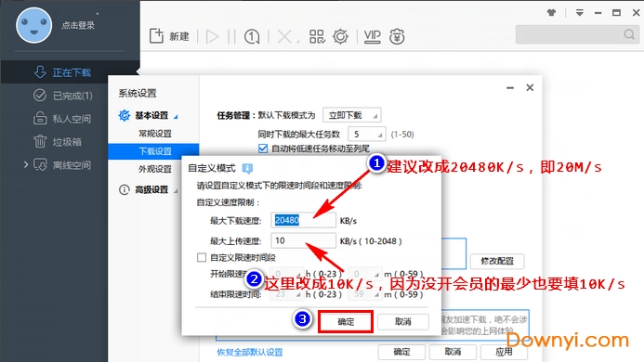Select 常规设置 in the settings menu

click(155, 134)
